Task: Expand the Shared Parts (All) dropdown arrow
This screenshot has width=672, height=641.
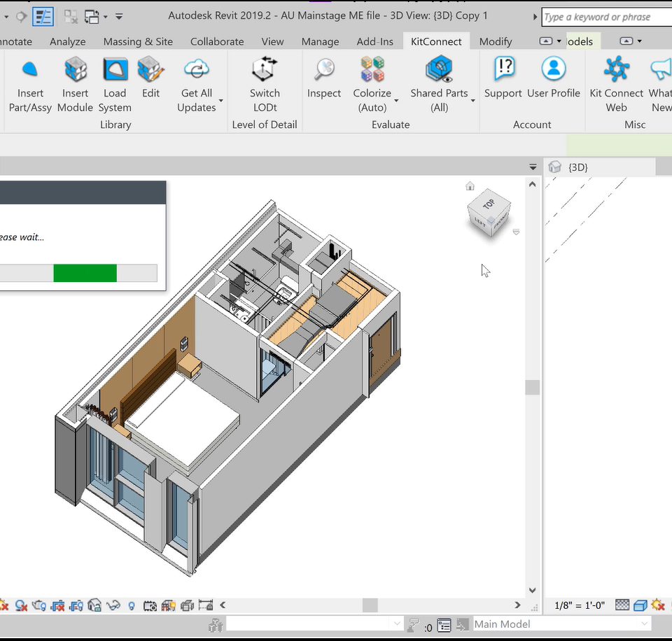Action: click(473, 101)
